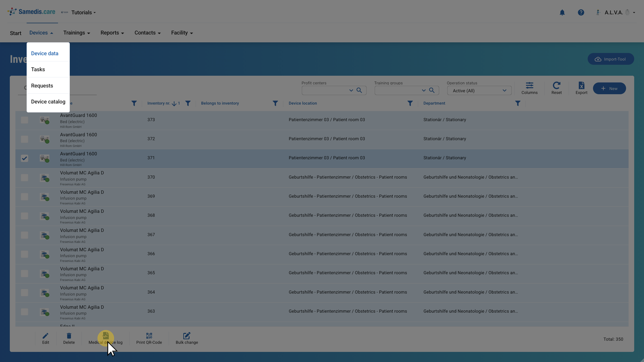Click the Device location column header

coord(303,103)
